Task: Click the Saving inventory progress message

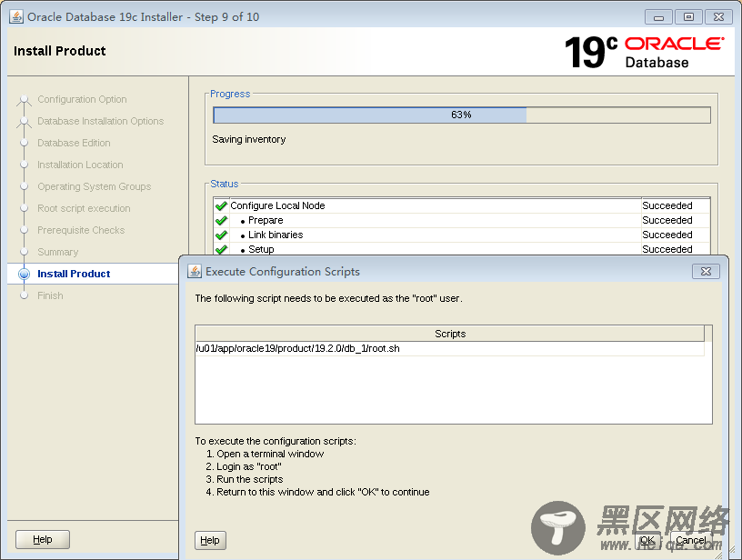Action: click(x=249, y=139)
